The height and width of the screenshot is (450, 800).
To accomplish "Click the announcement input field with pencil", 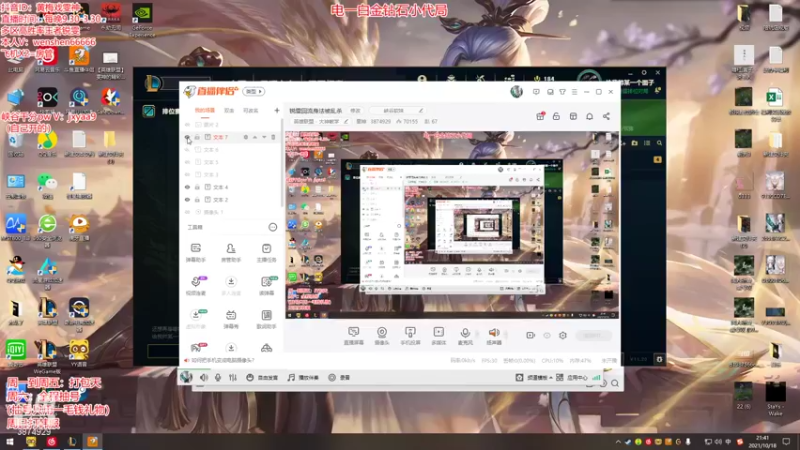I will (x=397, y=111).
